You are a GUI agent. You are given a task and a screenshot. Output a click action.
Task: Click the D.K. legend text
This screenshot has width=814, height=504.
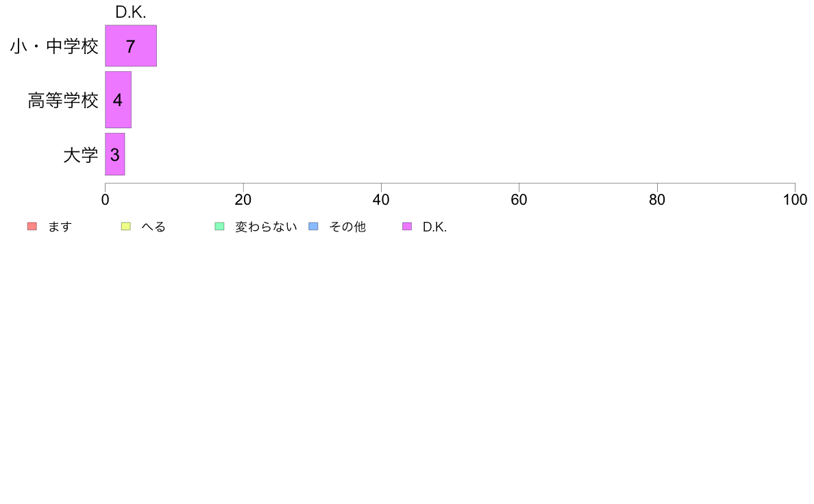tap(434, 227)
